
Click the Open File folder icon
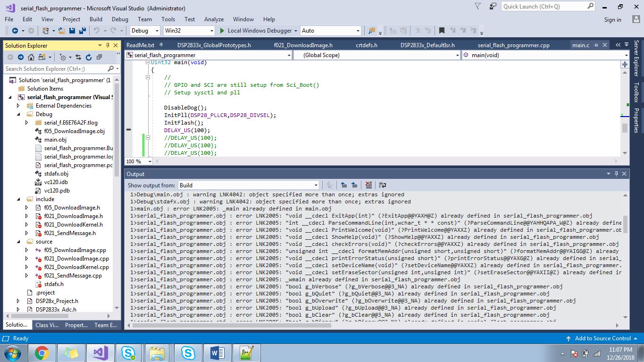tap(62, 31)
